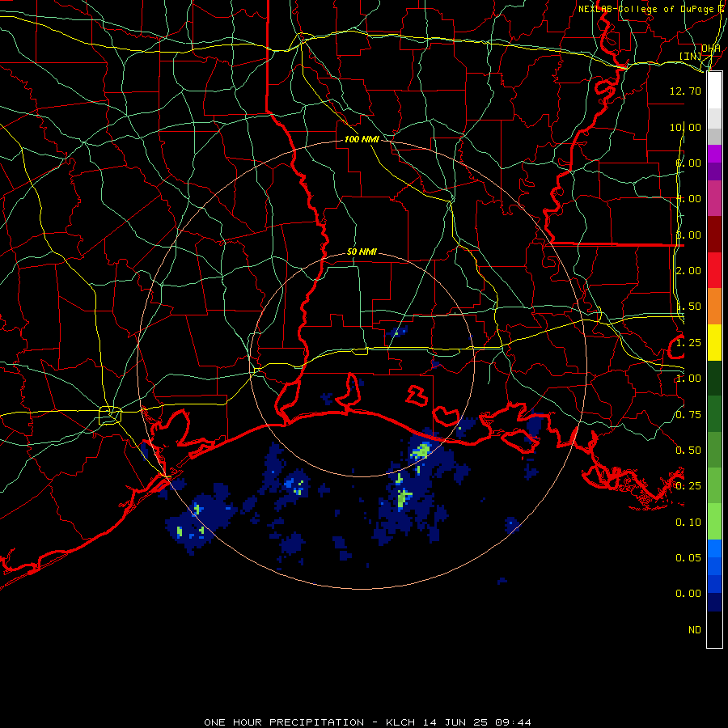Click the 0.05 legend value
The image size is (728, 728).
click(688, 557)
